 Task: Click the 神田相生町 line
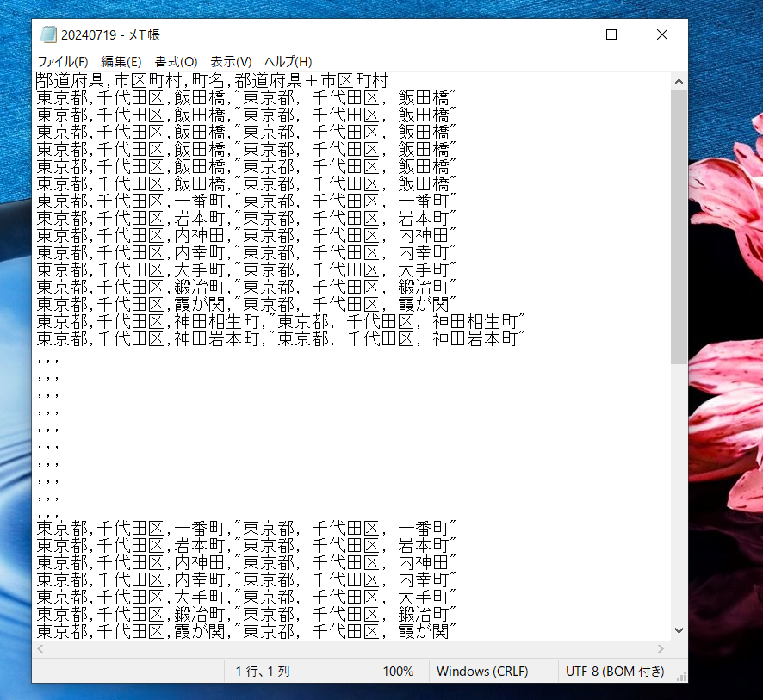[x=281, y=321]
